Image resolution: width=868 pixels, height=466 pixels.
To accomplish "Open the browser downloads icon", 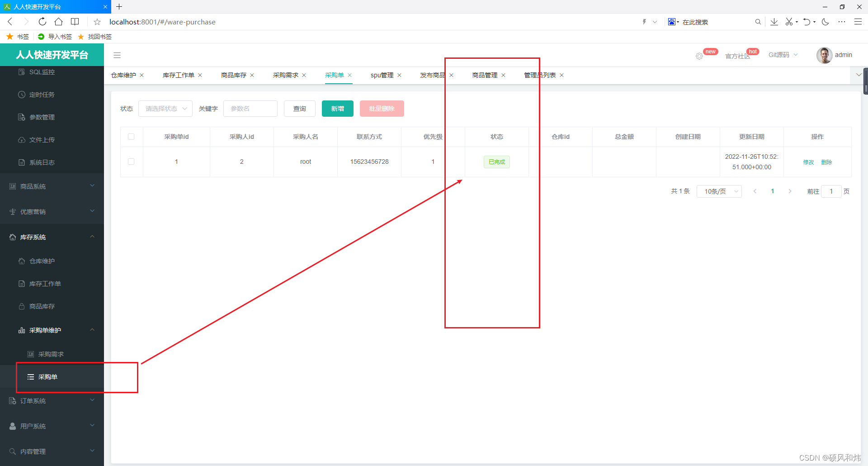I will click(x=774, y=22).
